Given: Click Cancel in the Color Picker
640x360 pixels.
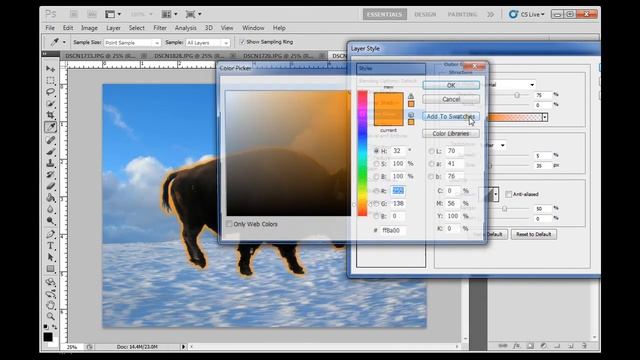Looking at the screenshot, I should coord(451,99).
